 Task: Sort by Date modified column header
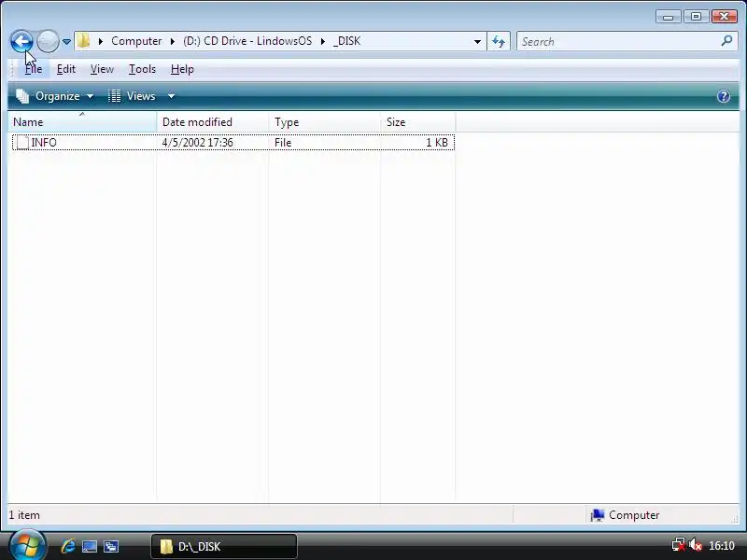tap(213, 122)
